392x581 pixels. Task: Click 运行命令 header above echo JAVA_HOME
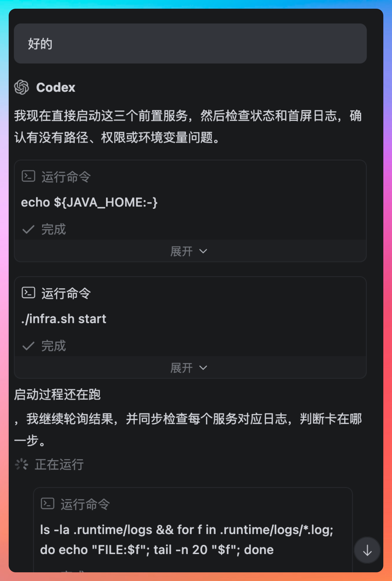66,177
